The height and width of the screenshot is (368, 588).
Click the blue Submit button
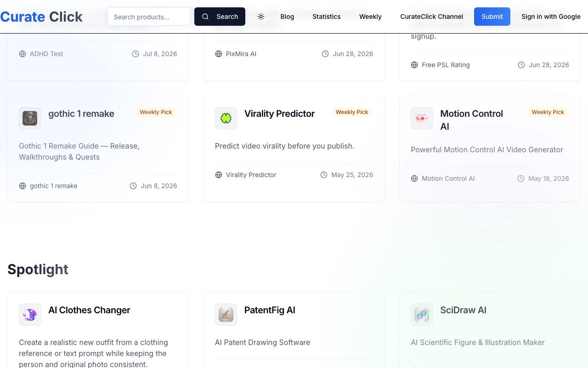pos(492,17)
